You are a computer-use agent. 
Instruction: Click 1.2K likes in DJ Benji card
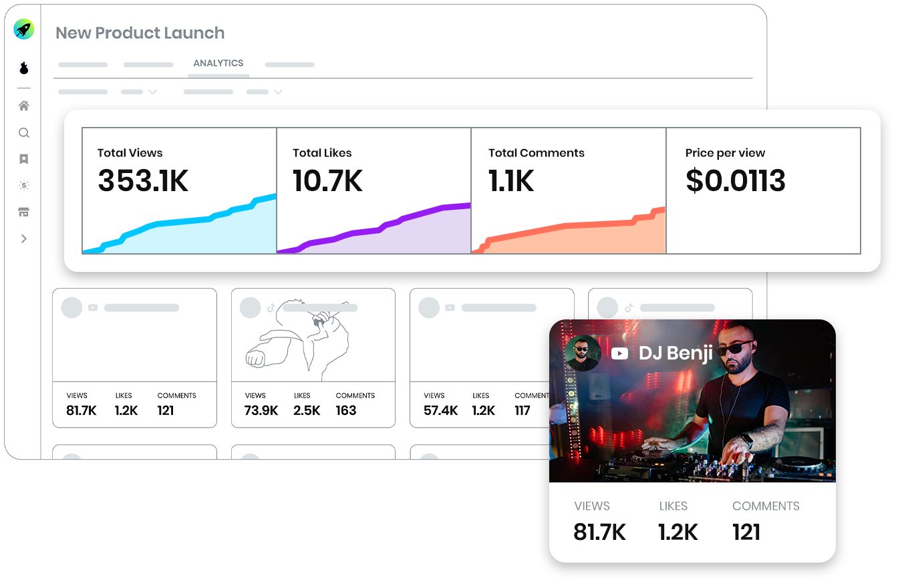(x=678, y=532)
